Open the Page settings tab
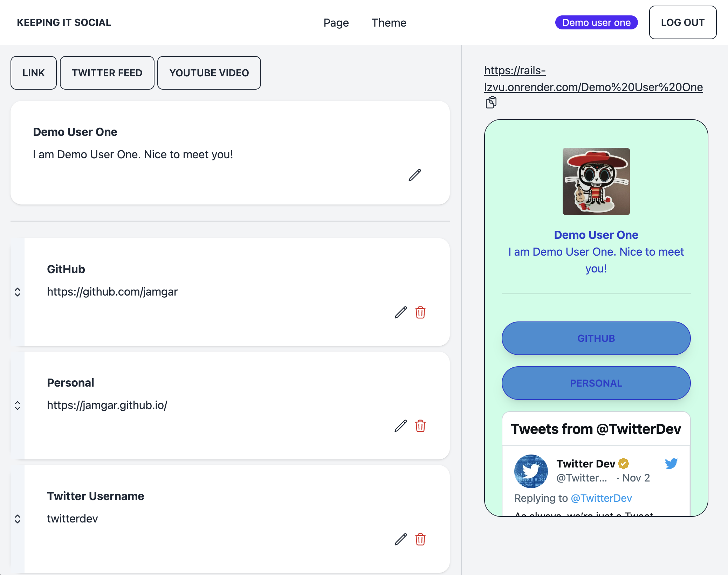The width and height of the screenshot is (728, 575). pyautogui.click(x=336, y=22)
